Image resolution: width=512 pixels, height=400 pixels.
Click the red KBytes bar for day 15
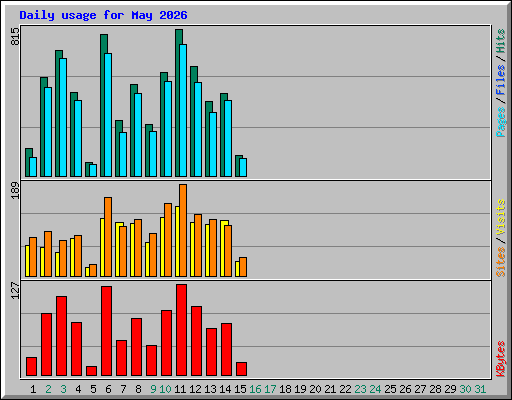coord(242,369)
